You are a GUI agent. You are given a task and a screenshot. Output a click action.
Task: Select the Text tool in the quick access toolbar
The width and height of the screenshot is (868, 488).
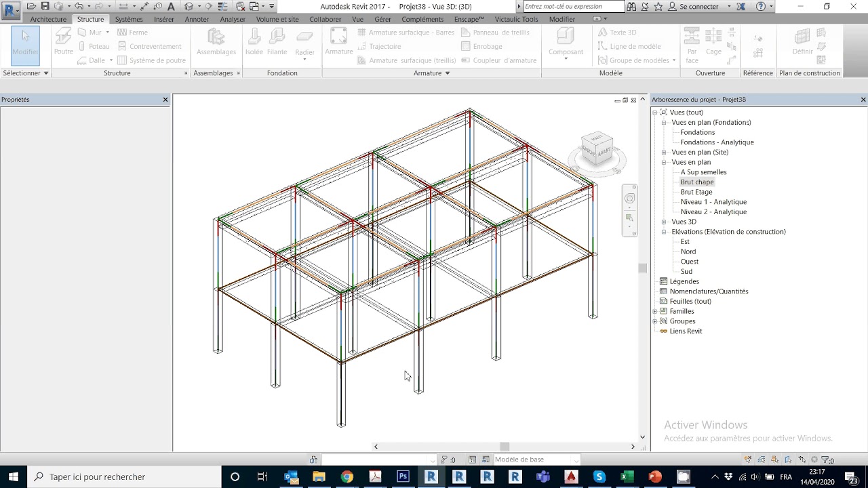[x=171, y=6]
